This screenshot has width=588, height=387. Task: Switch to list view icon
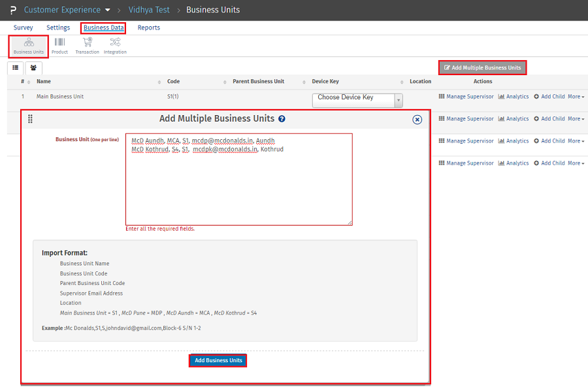point(15,68)
